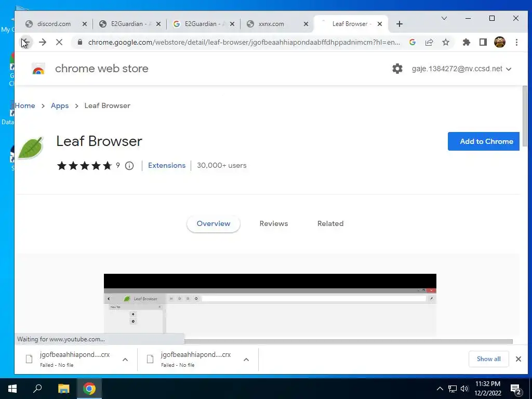This screenshot has width=532, height=399.
Task: Switch to the first E2Guardian tab
Action: point(129,24)
